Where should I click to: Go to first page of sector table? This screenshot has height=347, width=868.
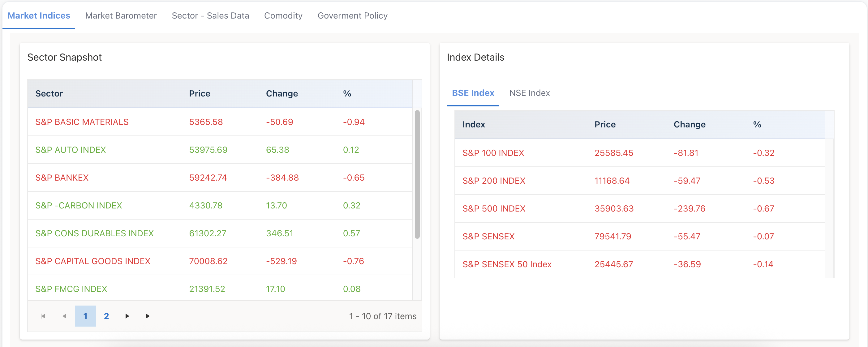(43, 316)
